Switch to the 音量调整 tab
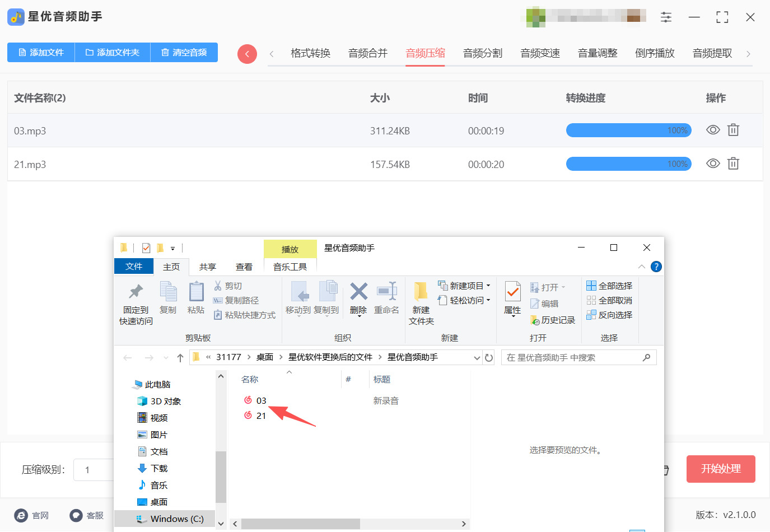770x532 pixels. [598, 53]
